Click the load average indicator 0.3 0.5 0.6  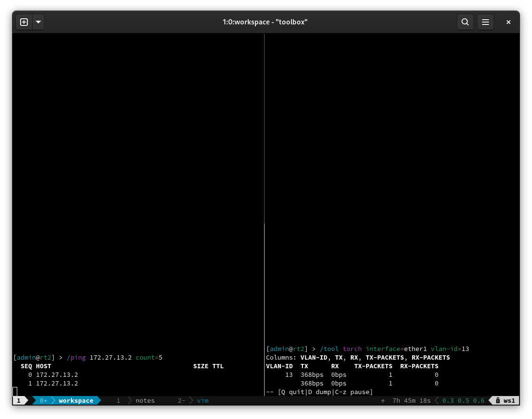(463, 400)
